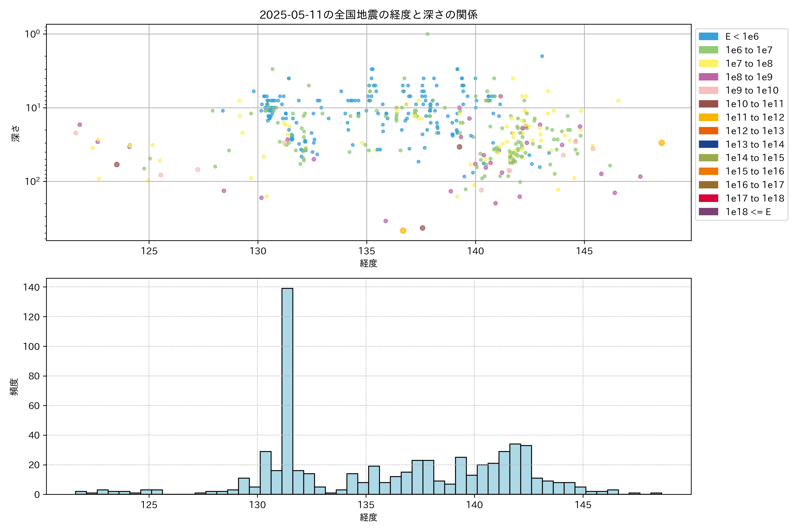Click the '1e18 <= E' legend label
Image resolution: width=798 pixels, height=532 pixels.
(x=748, y=212)
